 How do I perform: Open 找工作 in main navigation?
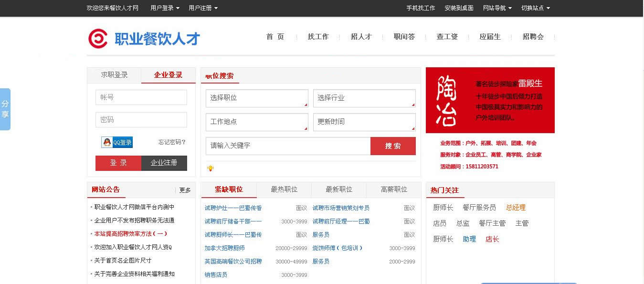318,37
